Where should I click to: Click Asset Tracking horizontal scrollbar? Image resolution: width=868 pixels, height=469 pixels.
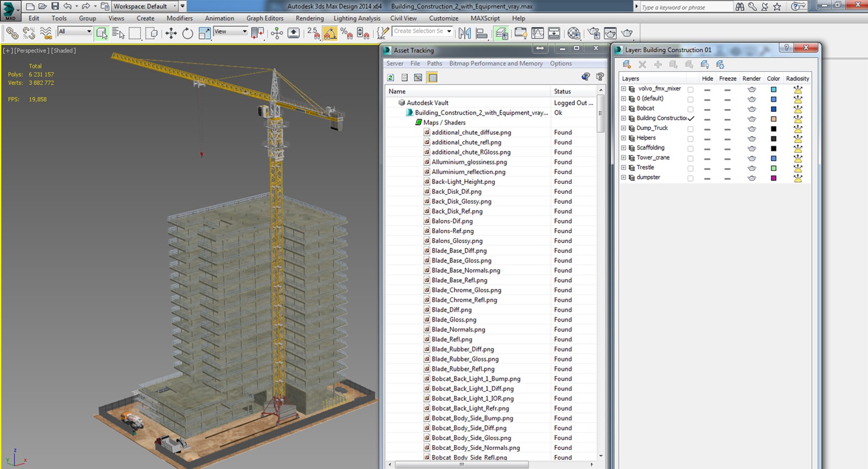pyautogui.click(x=462, y=464)
